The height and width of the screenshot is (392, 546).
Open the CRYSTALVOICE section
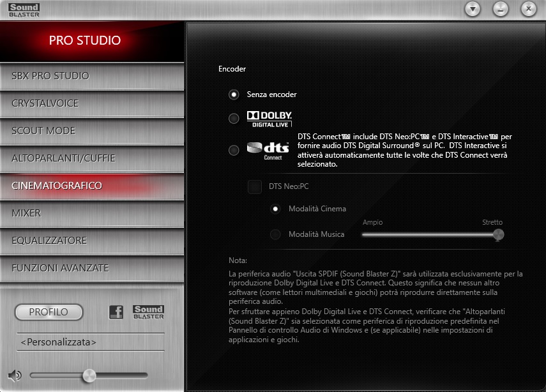pyautogui.click(x=92, y=103)
